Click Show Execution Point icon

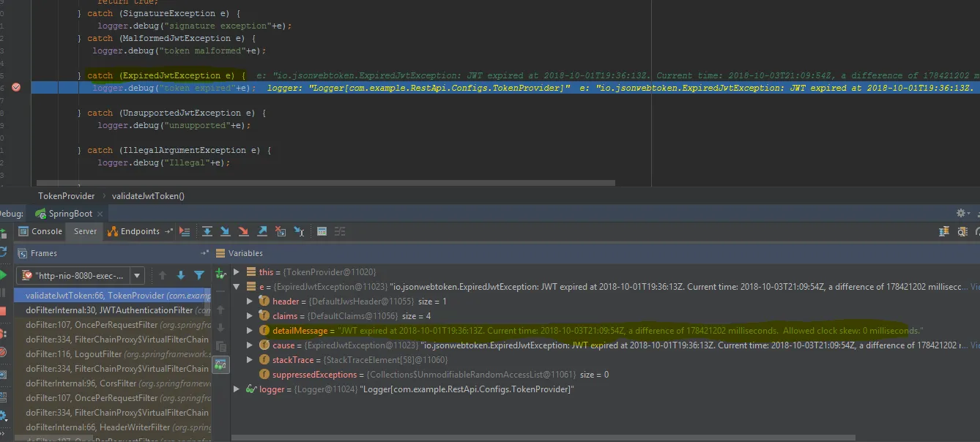coord(185,231)
